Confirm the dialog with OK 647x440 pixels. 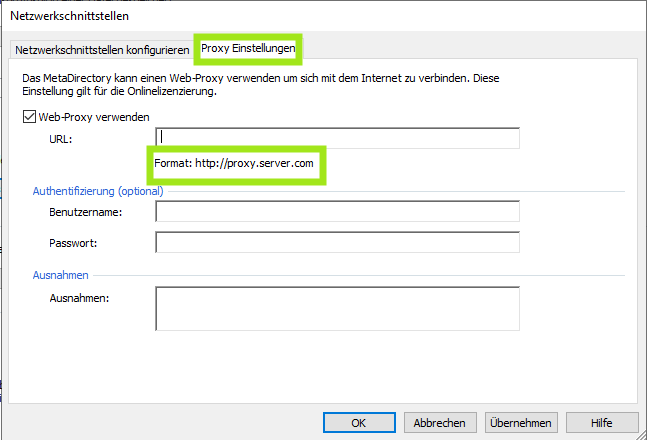359,423
